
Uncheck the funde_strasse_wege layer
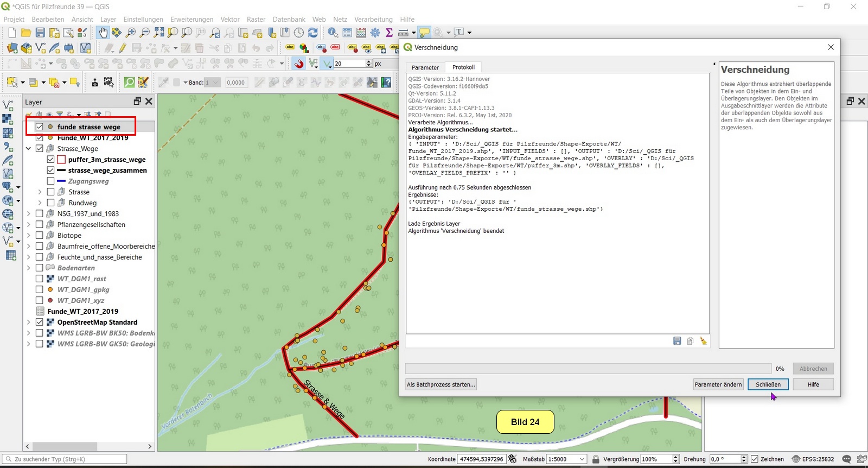click(40, 127)
